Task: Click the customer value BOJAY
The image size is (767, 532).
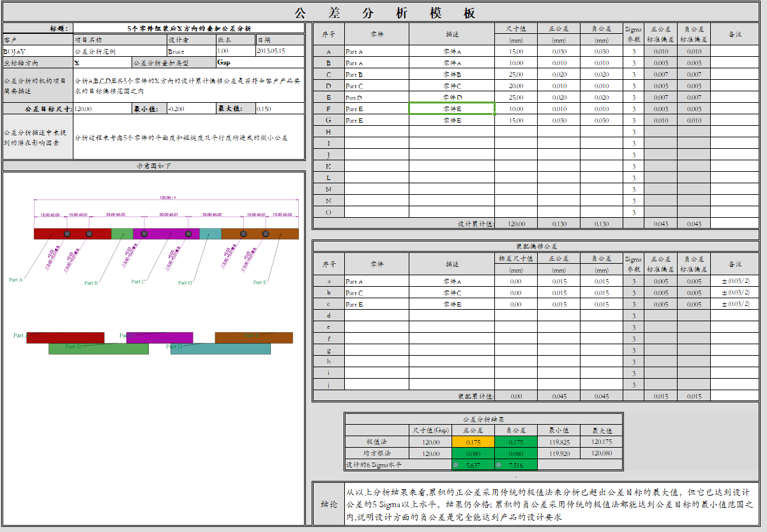Action: (x=38, y=50)
